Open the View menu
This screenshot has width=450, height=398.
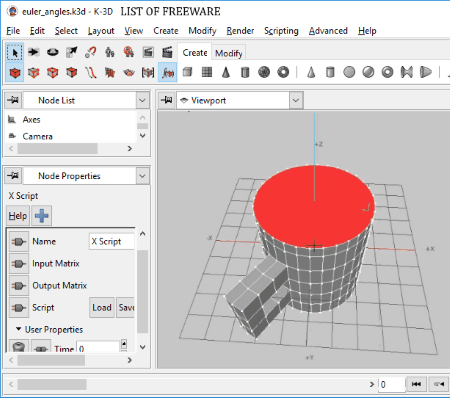(134, 31)
